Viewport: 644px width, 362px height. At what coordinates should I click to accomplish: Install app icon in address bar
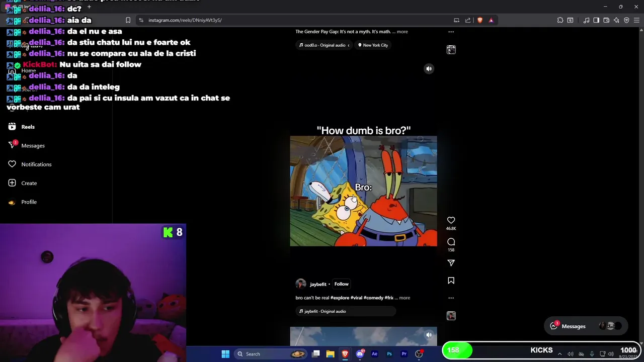[x=456, y=20]
